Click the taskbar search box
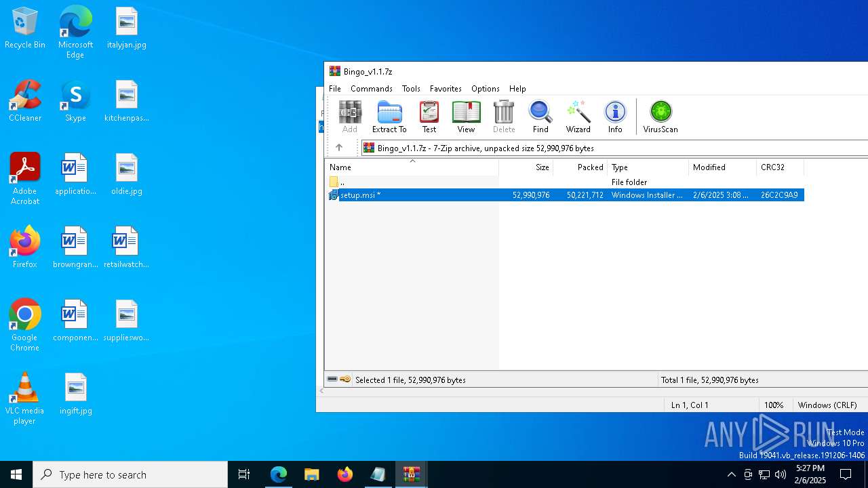This screenshot has height=488, width=868. [130, 474]
